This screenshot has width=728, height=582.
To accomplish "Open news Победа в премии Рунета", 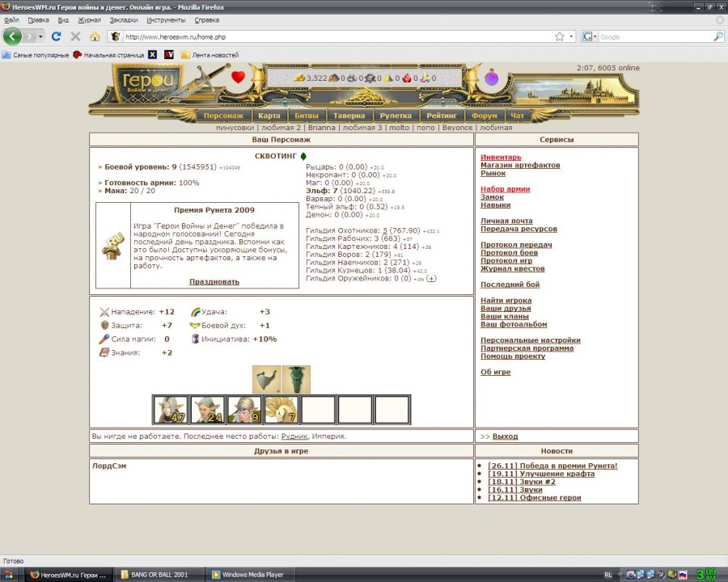I will [x=552, y=466].
